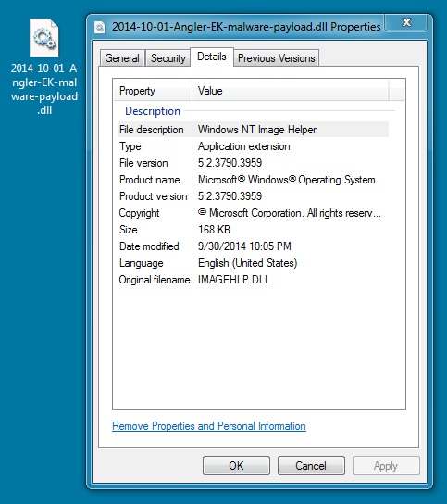
Task: Click the Original filename IMAGEHLP.DLL value
Action: point(234,280)
